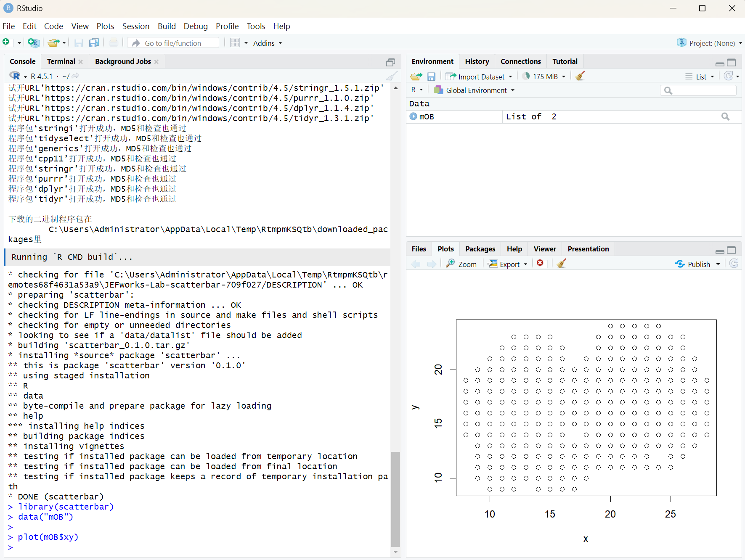
Task: Click the Print document icon
Action: [x=114, y=42]
